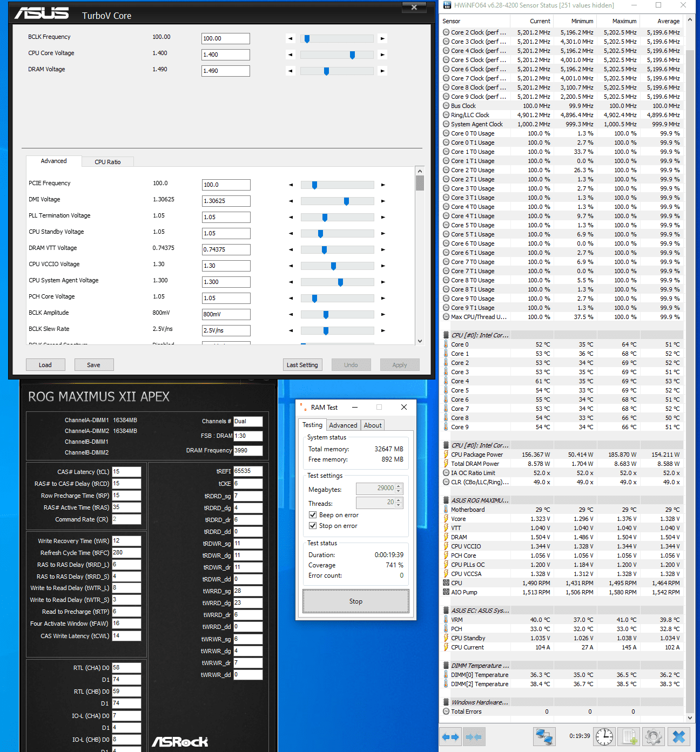The height and width of the screenshot is (752, 700).
Task: Click the CPU Core Voltage input field 1.400
Action: (226, 55)
